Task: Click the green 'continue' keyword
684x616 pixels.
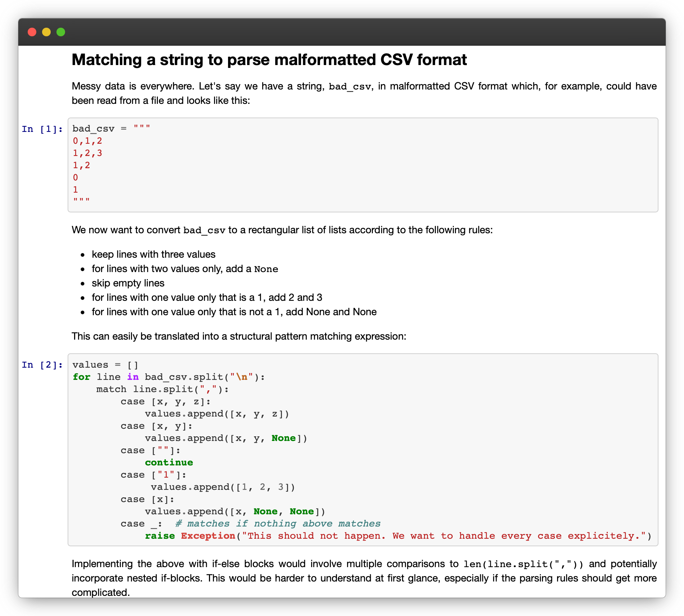Action: point(169,463)
